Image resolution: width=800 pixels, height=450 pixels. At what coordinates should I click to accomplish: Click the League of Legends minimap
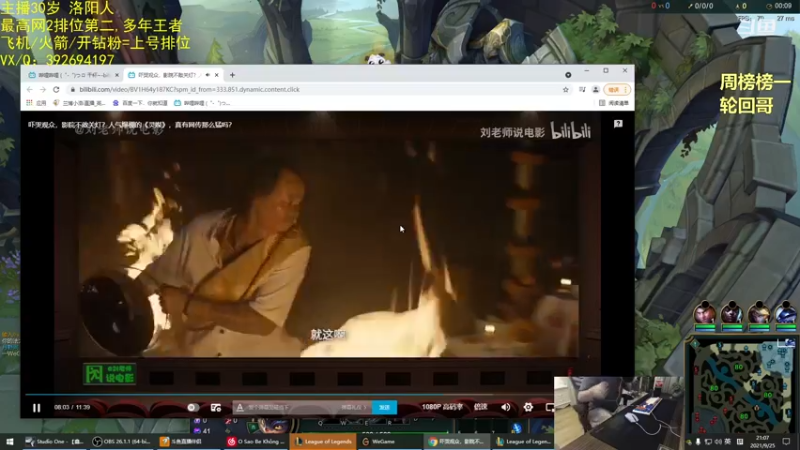click(741, 389)
